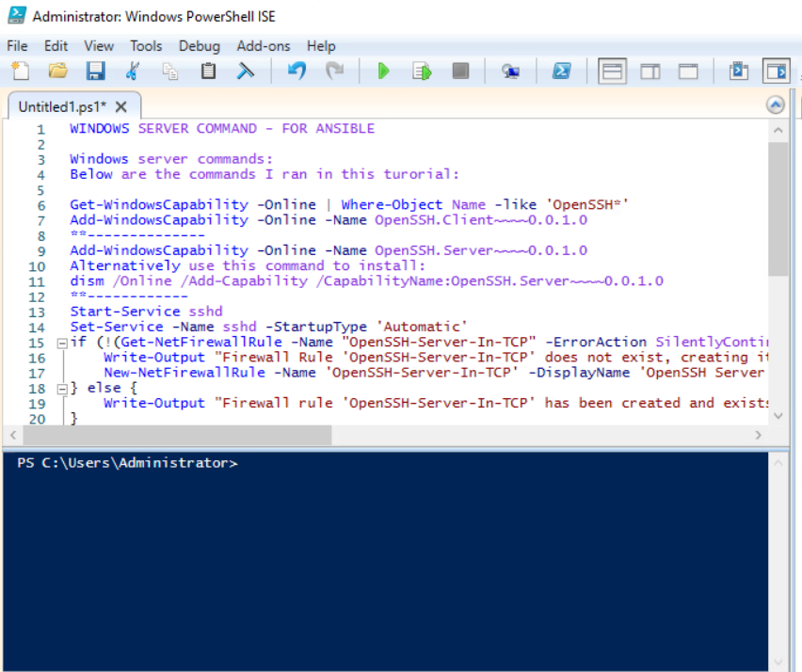Redo the last undone edit

pyautogui.click(x=334, y=71)
